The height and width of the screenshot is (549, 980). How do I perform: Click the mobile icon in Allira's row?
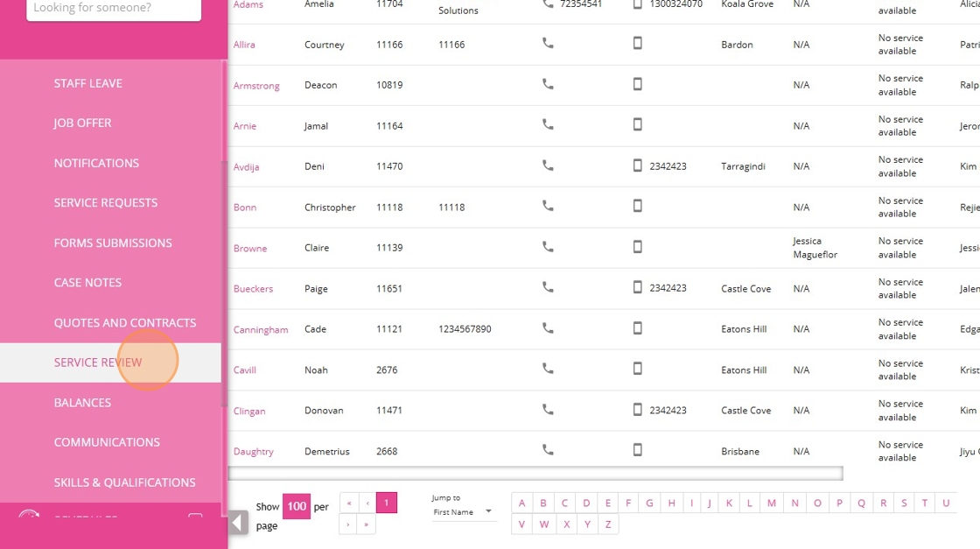(638, 43)
